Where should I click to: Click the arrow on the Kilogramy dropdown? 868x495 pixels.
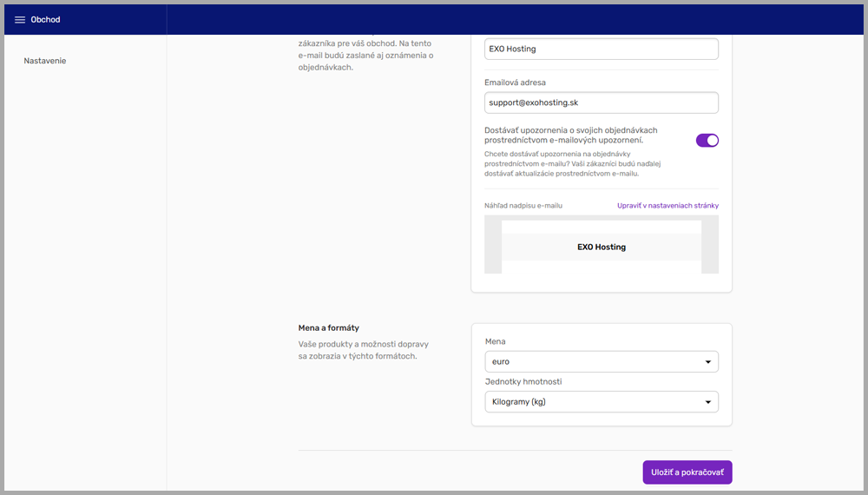708,402
